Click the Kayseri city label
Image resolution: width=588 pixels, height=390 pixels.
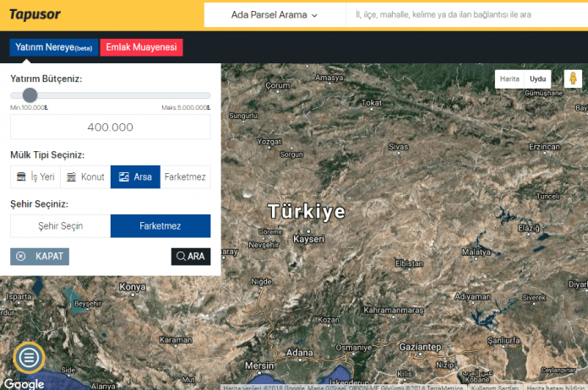[x=308, y=239]
